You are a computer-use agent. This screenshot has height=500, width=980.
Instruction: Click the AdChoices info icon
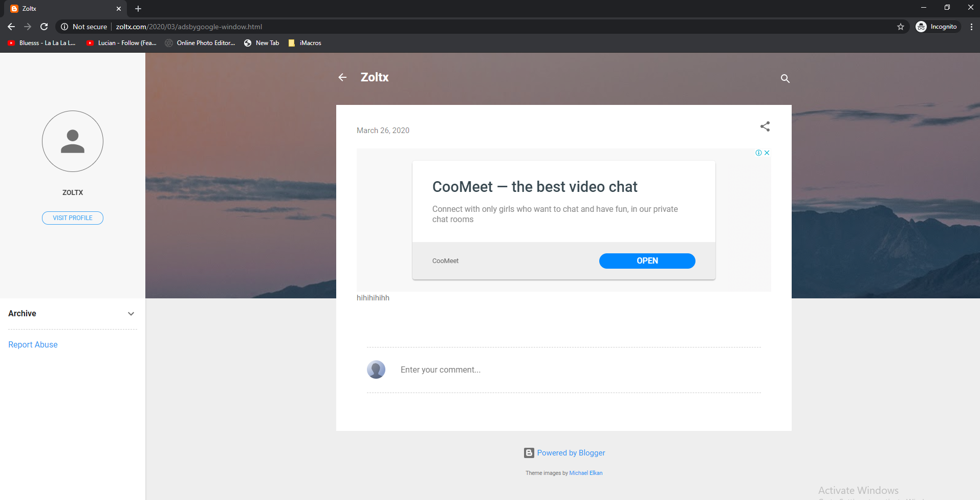point(758,153)
